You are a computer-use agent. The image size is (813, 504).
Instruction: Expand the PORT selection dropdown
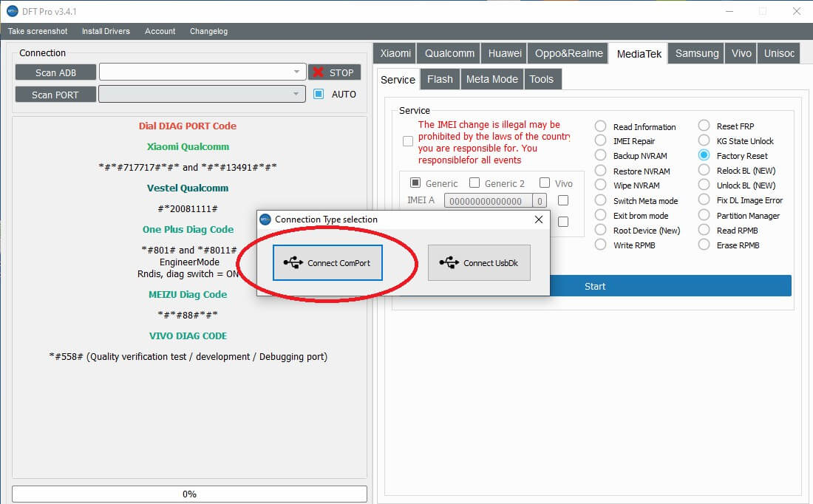(296, 94)
